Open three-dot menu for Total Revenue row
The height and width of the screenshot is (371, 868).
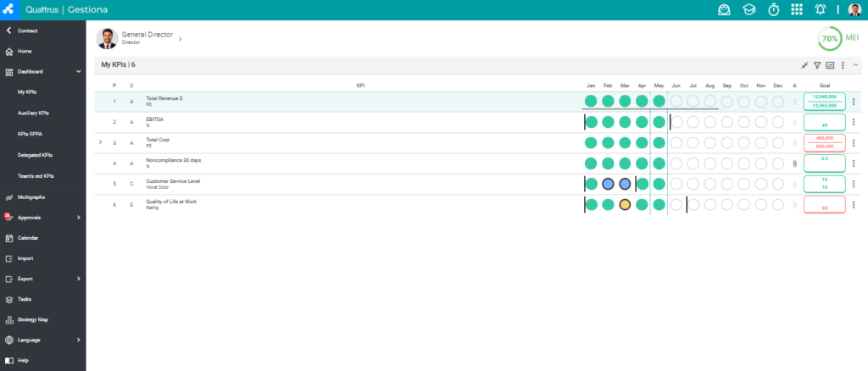[854, 102]
